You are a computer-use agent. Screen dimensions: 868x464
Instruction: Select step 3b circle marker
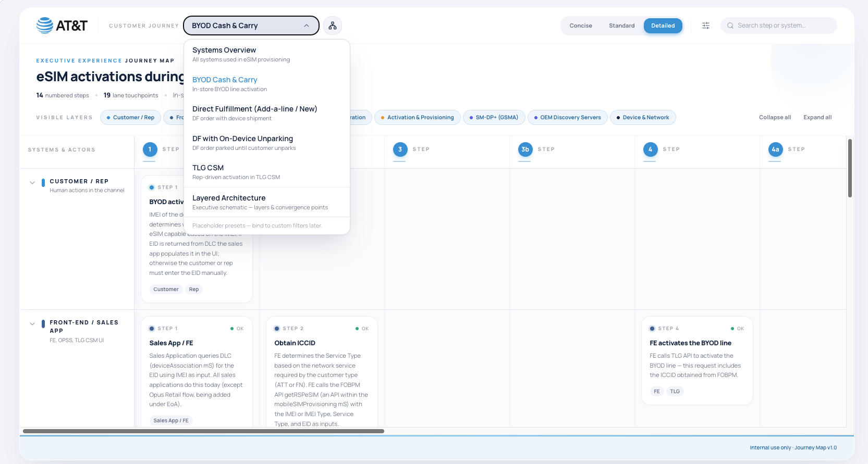click(x=525, y=149)
